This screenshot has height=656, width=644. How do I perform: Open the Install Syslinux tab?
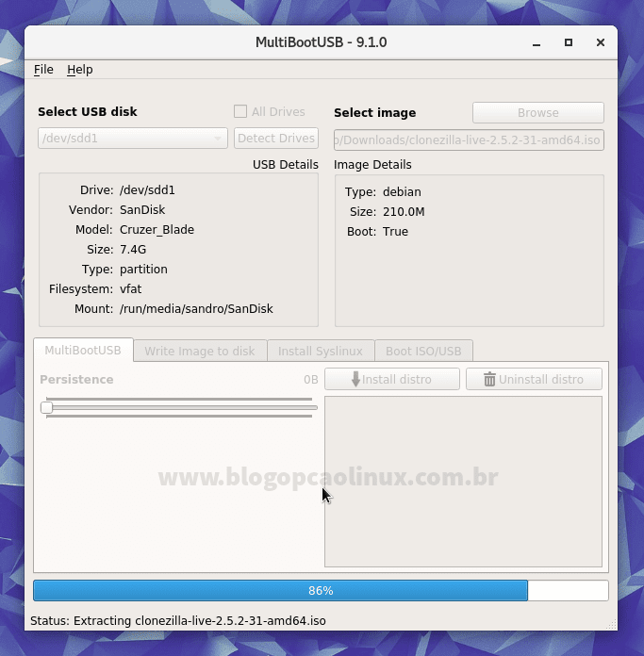point(321,351)
